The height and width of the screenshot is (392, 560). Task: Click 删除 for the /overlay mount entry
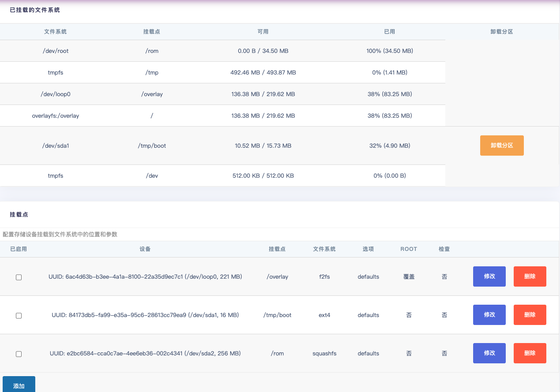[530, 276]
